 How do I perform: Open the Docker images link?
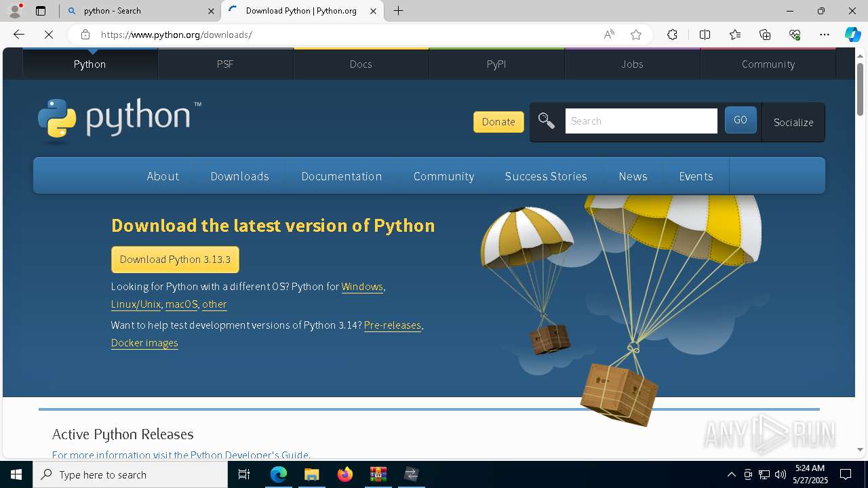click(144, 343)
